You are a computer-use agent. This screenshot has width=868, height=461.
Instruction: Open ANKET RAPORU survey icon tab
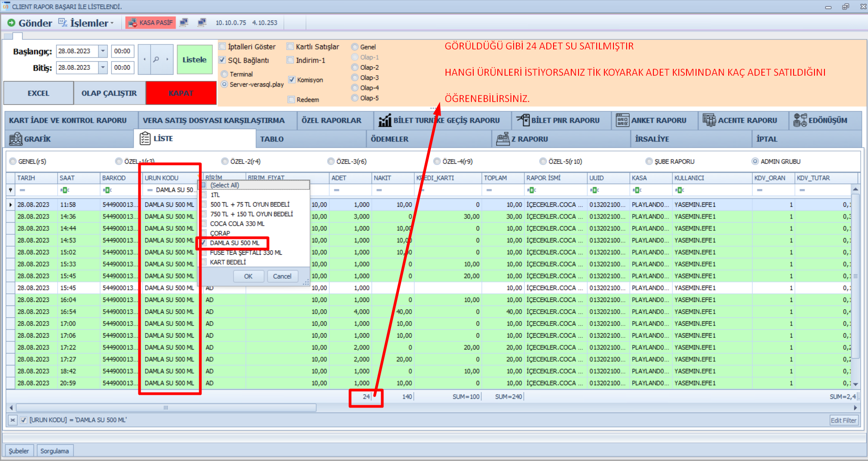coord(622,120)
